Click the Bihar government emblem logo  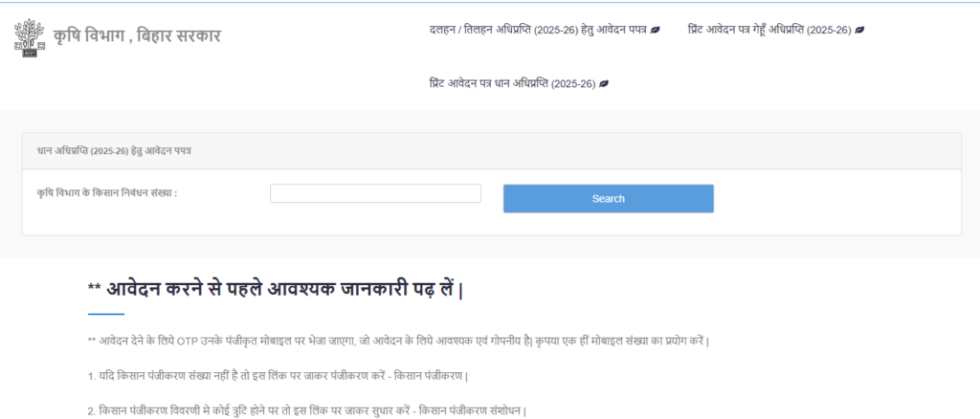coord(30,35)
